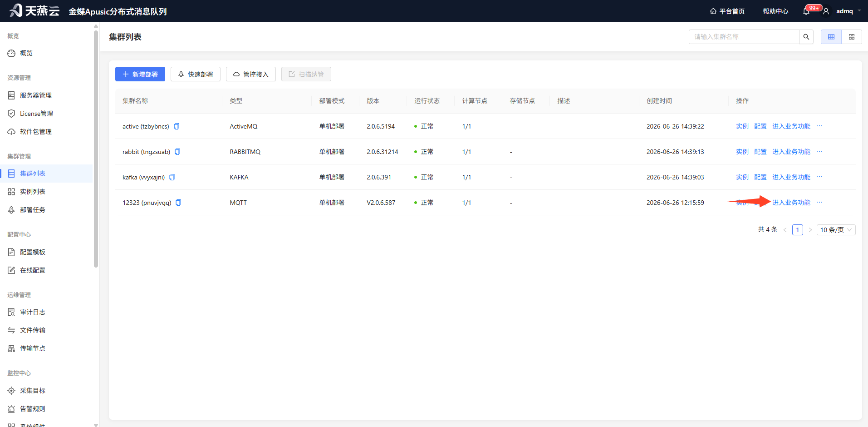Open more actions ellipsis for rabbit cluster
Viewport: 868px width, 427px height.
[819, 152]
